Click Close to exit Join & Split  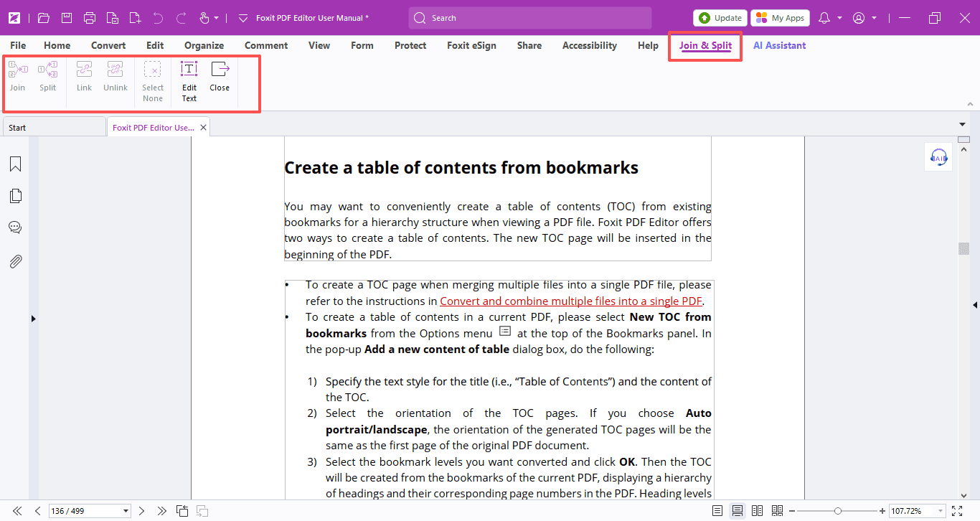click(220, 77)
